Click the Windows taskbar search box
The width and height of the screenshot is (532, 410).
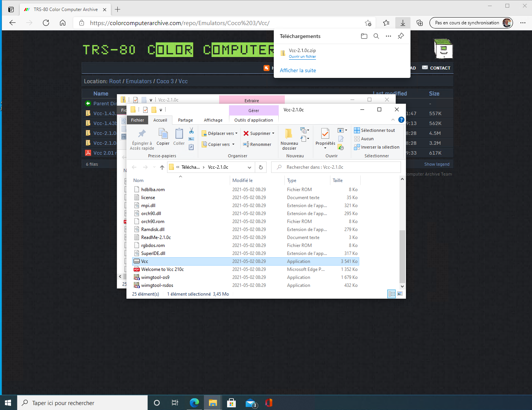[82, 403]
